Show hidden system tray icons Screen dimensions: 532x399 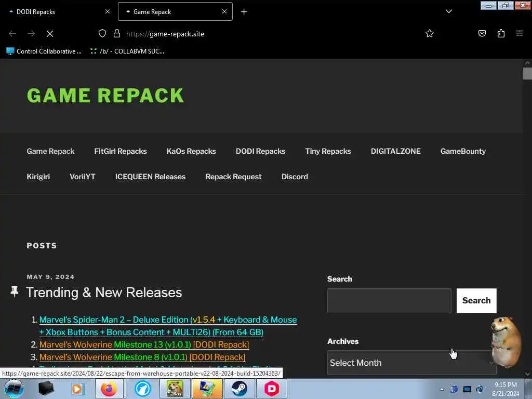[x=442, y=389]
